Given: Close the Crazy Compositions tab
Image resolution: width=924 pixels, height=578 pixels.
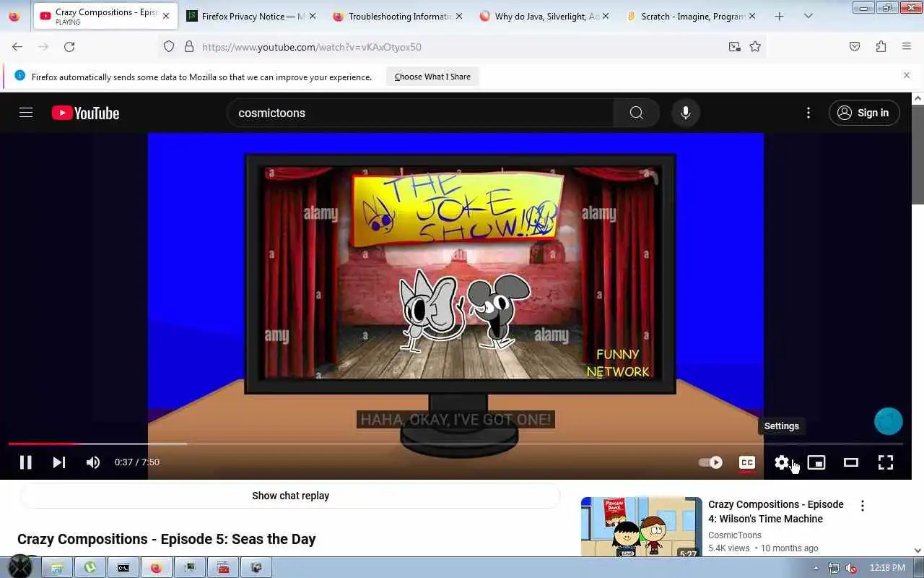Looking at the screenshot, I should 166,16.
